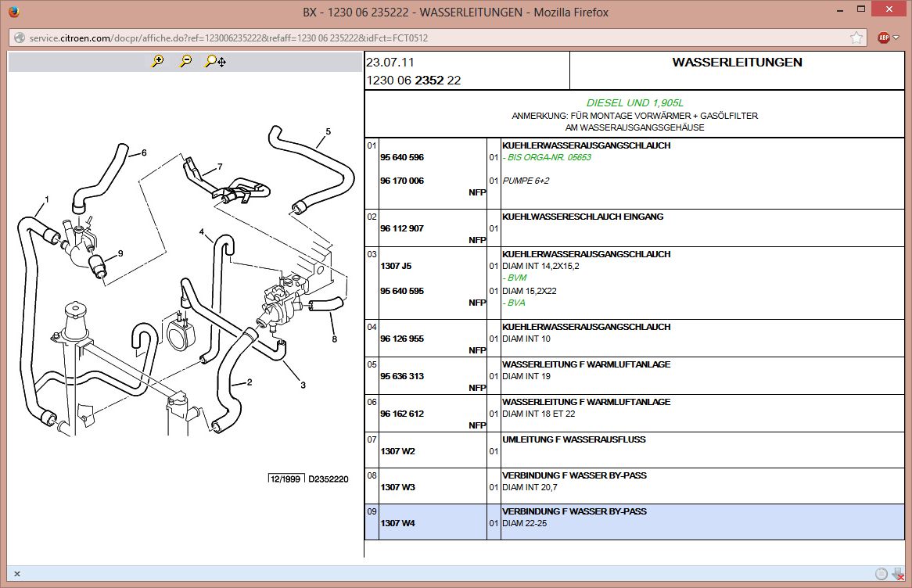The image size is (912, 588).
Task: Open the Adblock Plus icon
Action: click(x=884, y=38)
